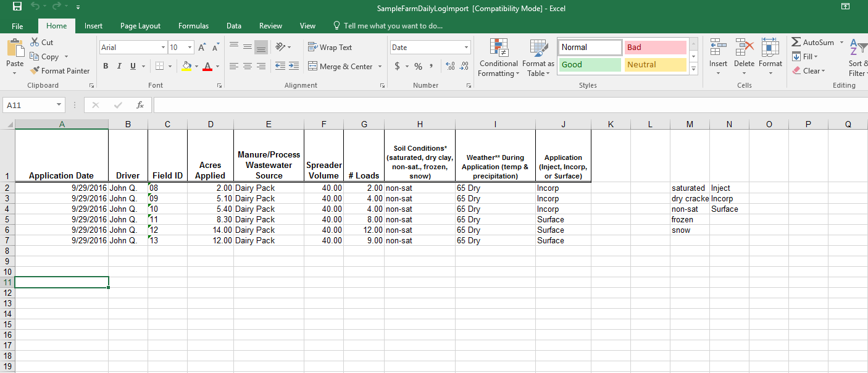Select the Good cell style
868x373 pixels.
click(x=588, y=64)
